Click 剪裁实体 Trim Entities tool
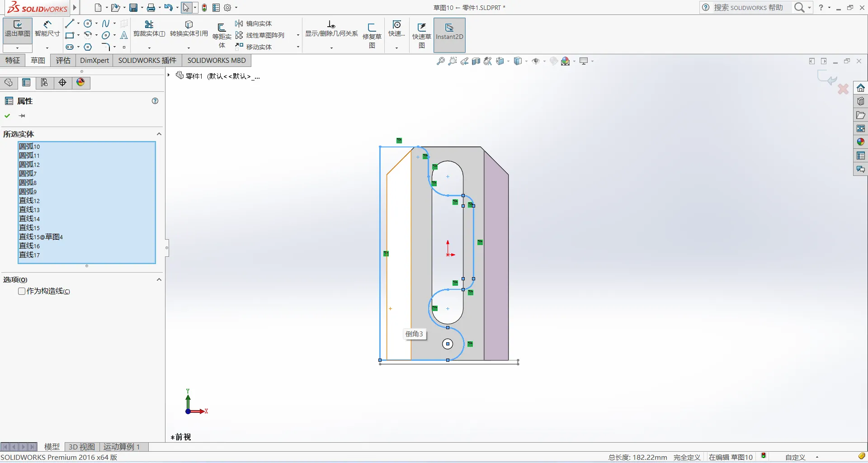 [x=149, y=28]
